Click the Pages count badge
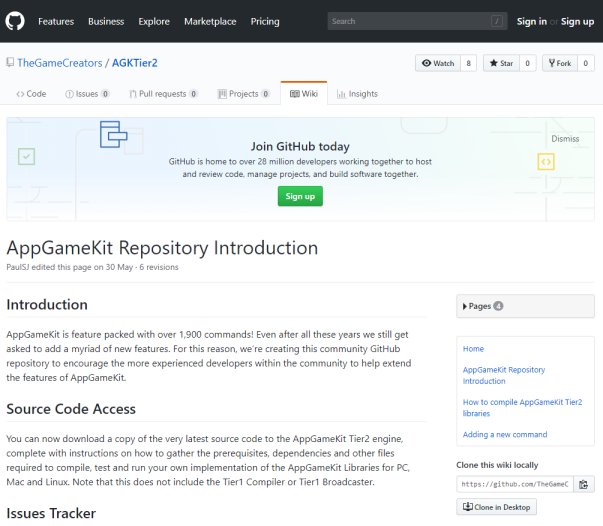 (x=498, y=306)
